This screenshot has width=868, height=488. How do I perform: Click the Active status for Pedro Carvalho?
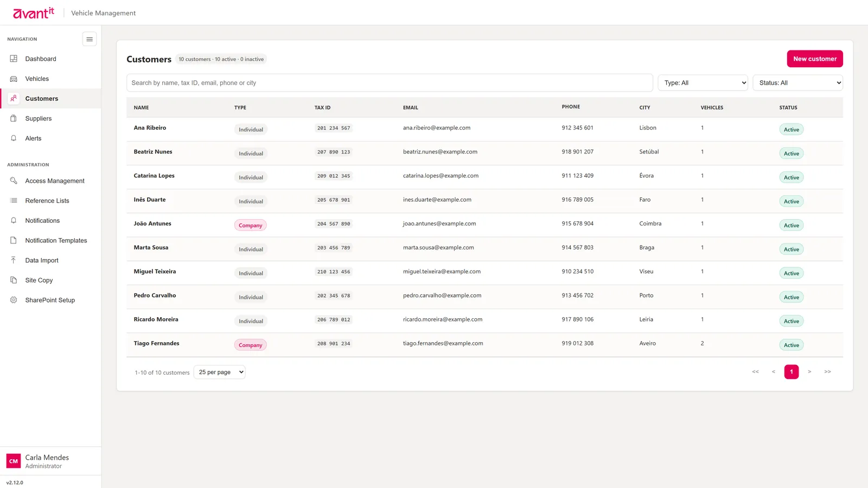click(792, 297)
